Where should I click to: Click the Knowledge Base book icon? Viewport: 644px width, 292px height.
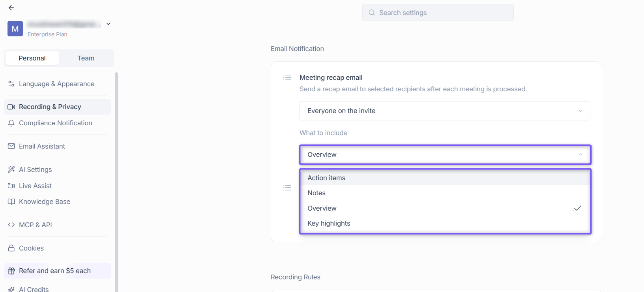click(11, 202)
